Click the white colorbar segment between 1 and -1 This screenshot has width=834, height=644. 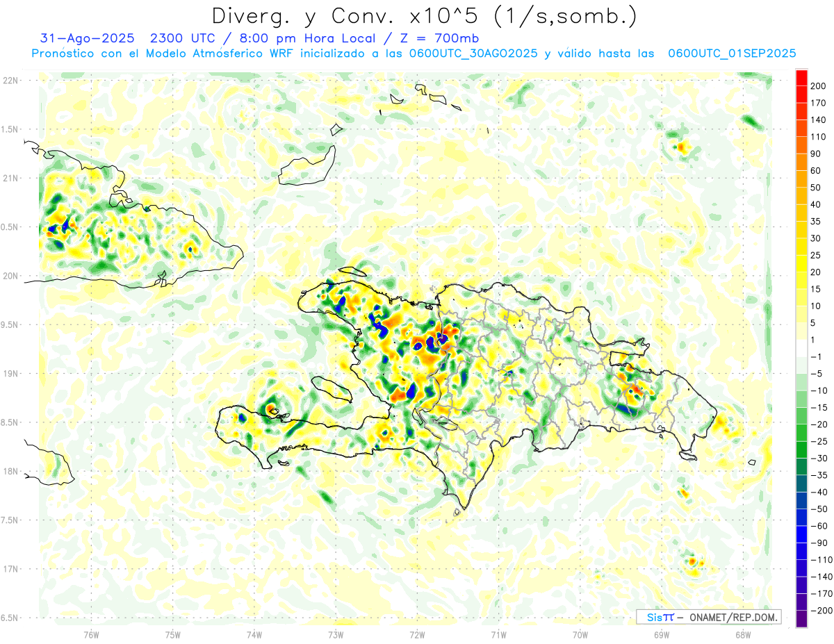point(801,348)
